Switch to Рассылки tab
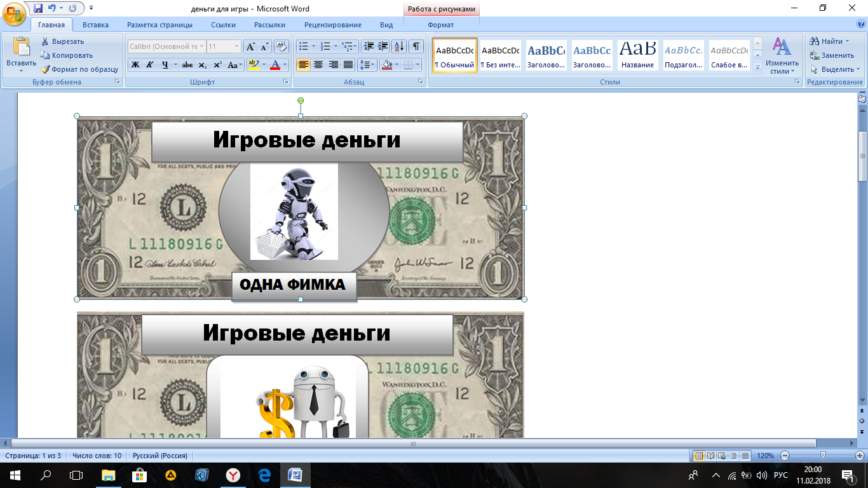Viewport: 868px width, 488px height. [x=269, y=25]
